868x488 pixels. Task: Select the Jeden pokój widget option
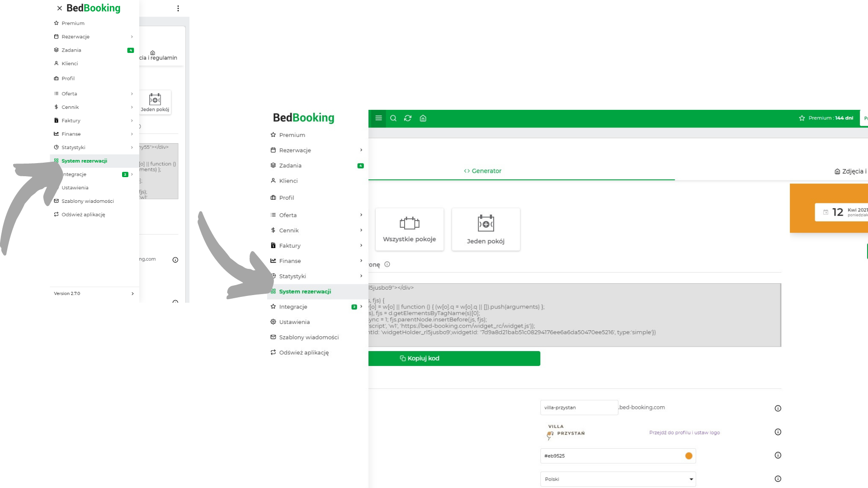tap(486, 230)
